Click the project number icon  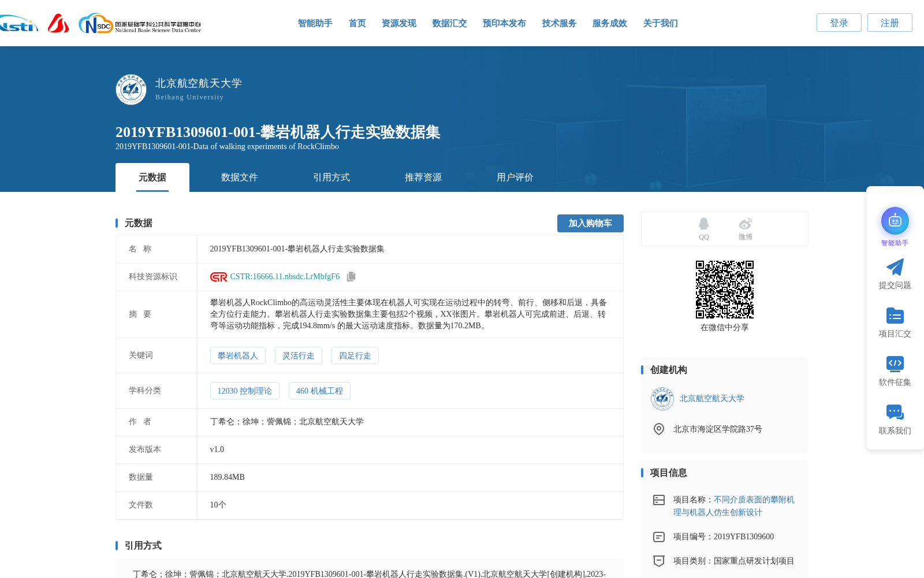659,537
